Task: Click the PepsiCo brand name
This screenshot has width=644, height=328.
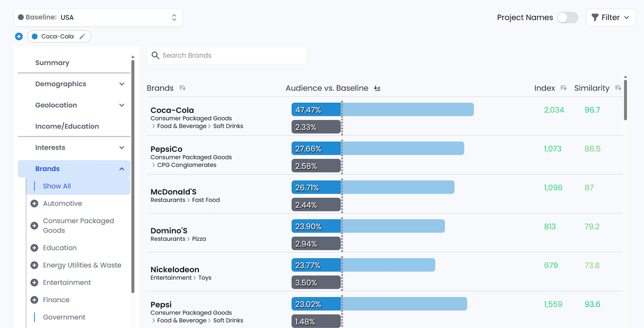Action: point(166,149)
